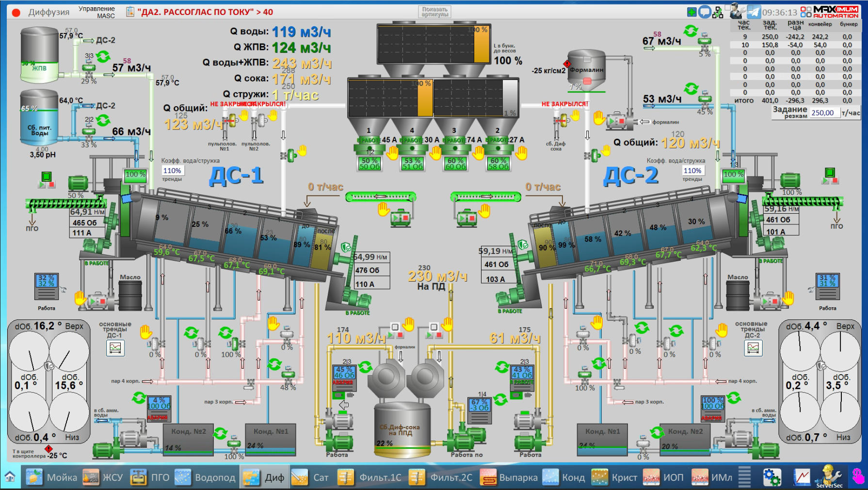Open the Telegram notifications icon

tap(754, 12)
